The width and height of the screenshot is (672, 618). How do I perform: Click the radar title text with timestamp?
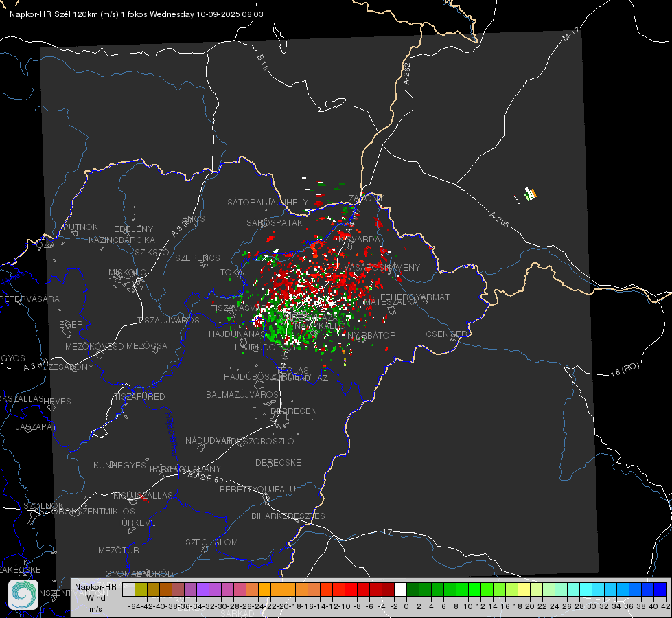click(x=137, y=14)
